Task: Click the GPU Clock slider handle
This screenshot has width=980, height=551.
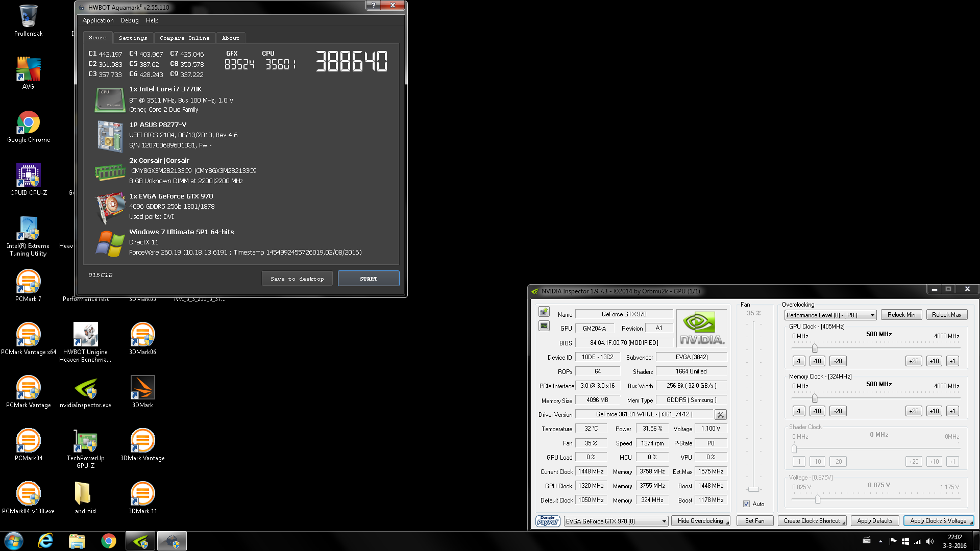Action: pos(815,348)
